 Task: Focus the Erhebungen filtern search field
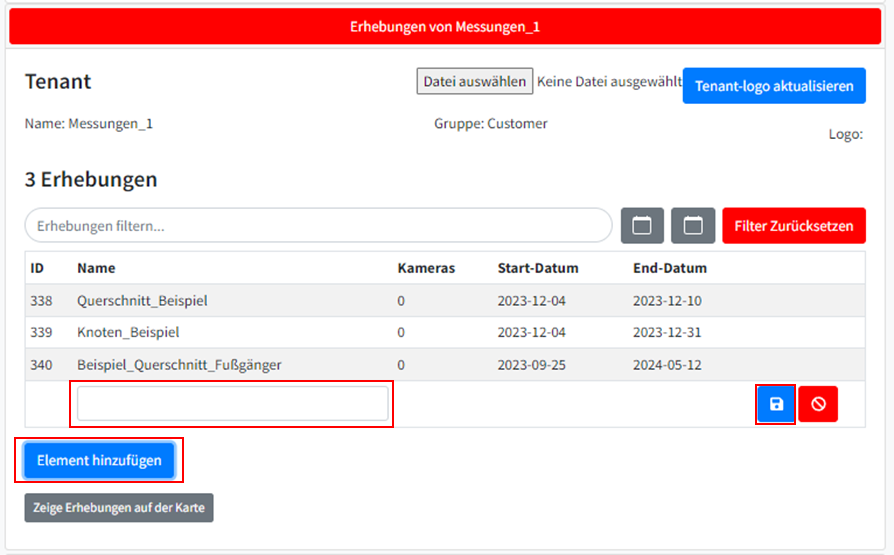point(318,225)
